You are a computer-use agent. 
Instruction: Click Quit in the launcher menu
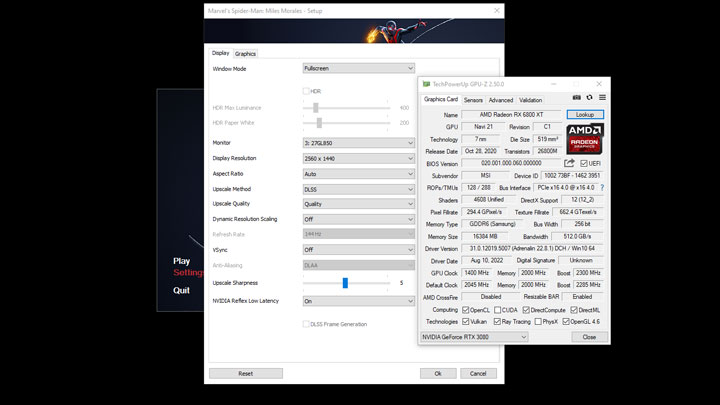(x=181, y=290)
